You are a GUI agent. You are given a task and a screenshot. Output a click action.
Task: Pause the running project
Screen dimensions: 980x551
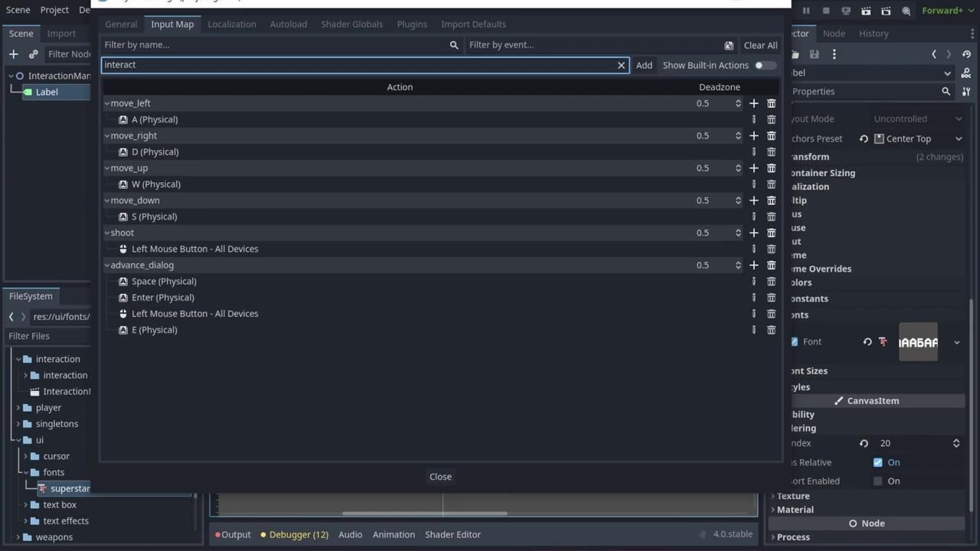[x=806, y=11]
